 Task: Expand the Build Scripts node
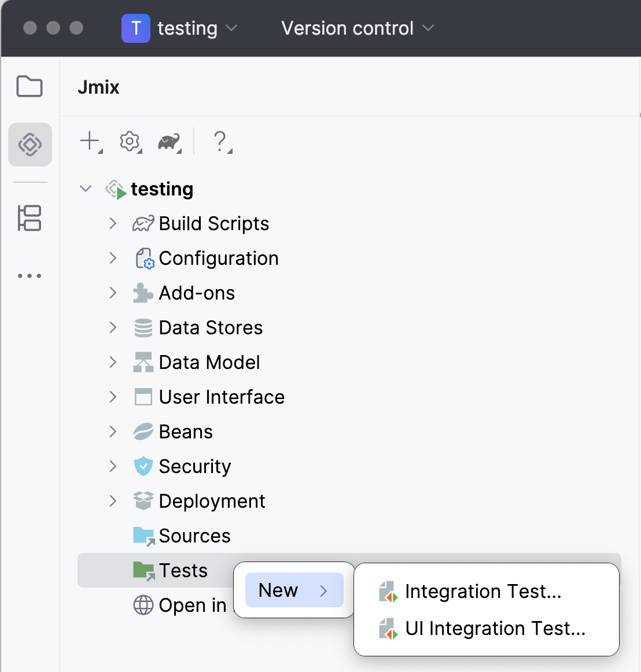113,223
